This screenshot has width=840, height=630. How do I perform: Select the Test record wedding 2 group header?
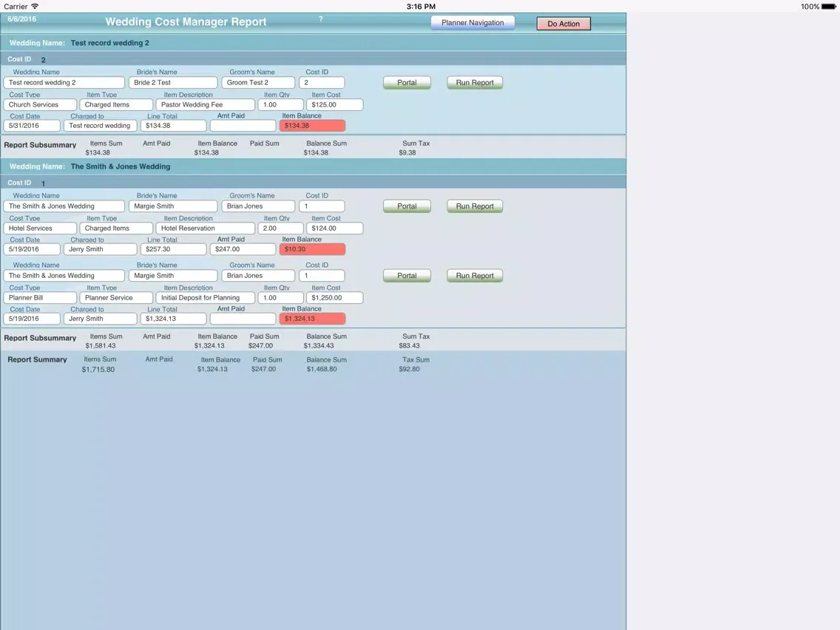(313, 43)
